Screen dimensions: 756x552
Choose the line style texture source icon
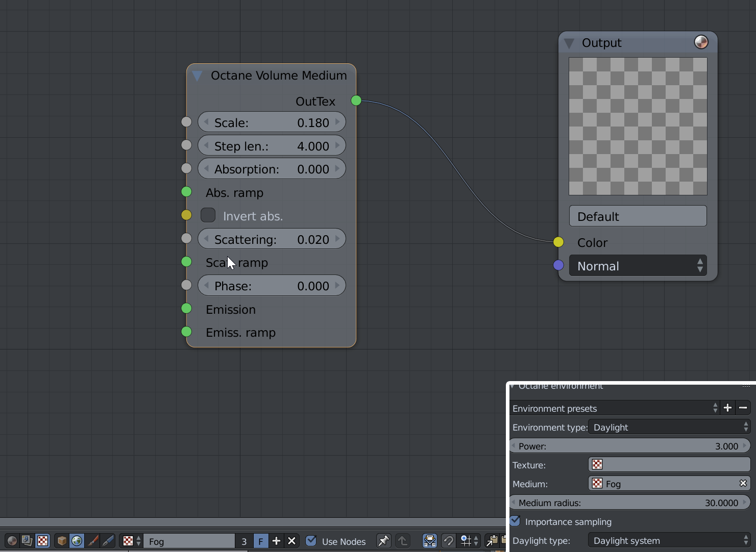point(108,541)
